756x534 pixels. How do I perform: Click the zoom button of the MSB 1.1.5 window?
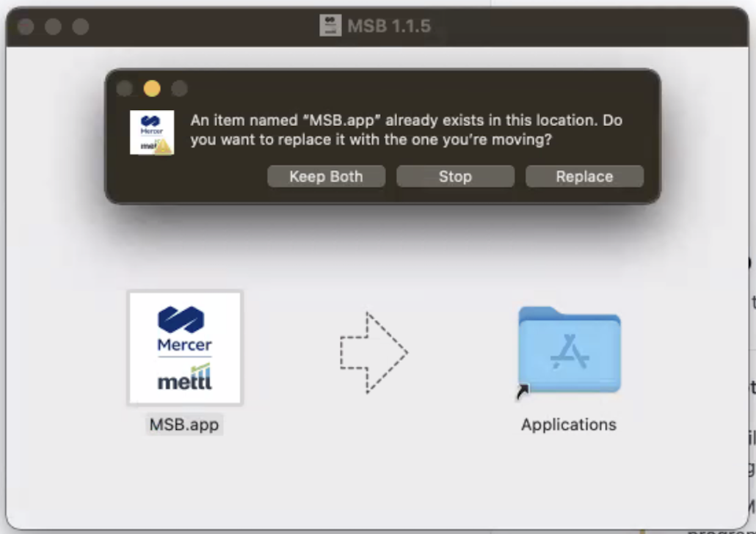[x=80, y=27]
